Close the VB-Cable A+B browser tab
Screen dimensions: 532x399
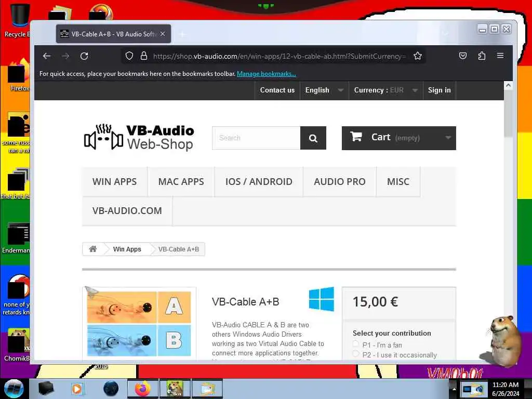pyautogui.click(x=163, y=34)
